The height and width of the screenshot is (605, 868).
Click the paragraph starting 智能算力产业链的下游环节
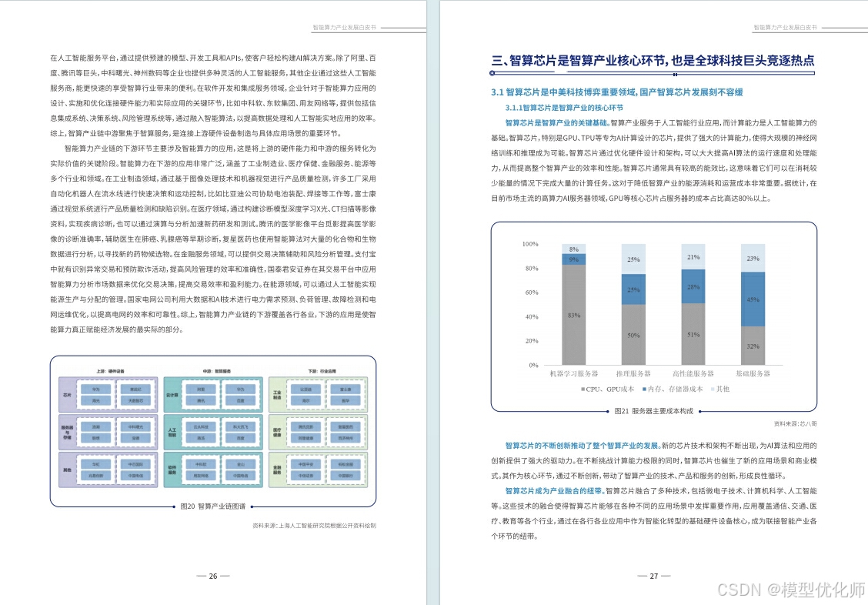click(x=213, y=239)
